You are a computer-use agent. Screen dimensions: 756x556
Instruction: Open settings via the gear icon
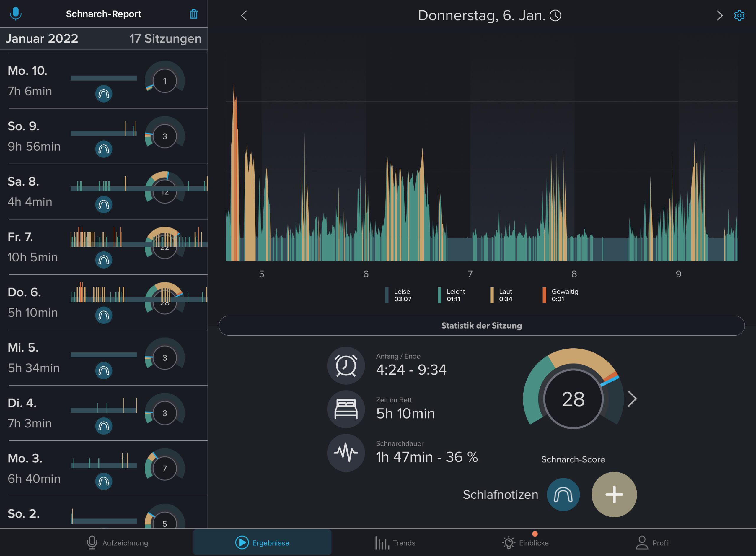pyautogui.click(x=739, y=15)
